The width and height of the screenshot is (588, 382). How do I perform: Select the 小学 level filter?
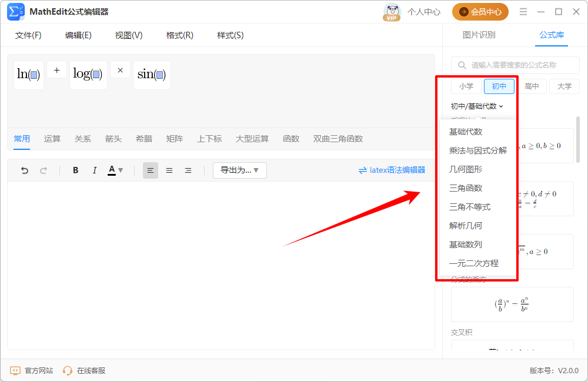click(466, 86)
